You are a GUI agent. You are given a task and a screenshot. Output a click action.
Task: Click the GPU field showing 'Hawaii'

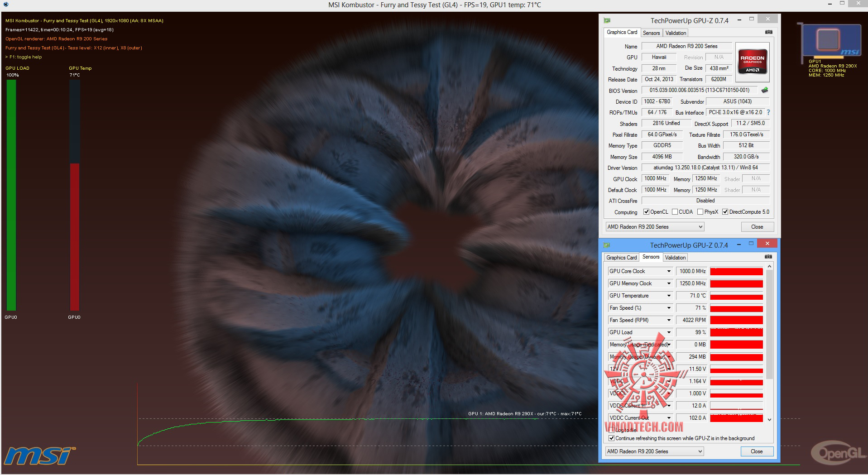pyautogui.click(x=659, y=57)
